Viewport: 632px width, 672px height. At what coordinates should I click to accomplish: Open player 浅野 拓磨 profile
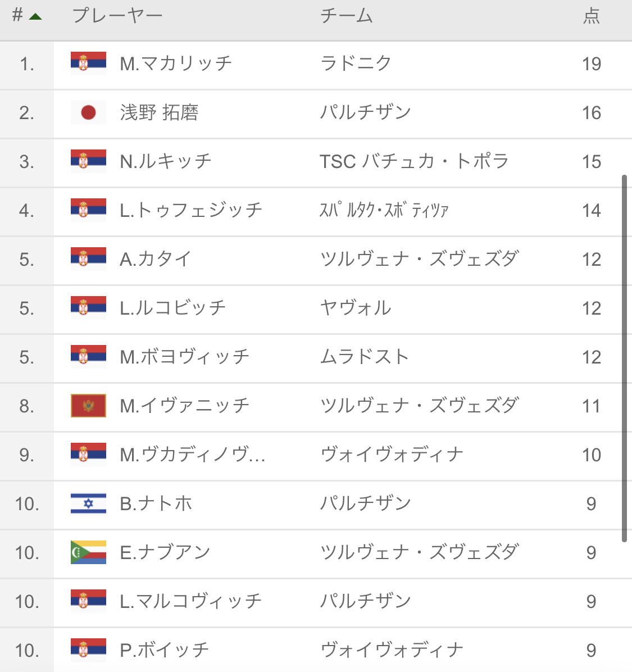click(159, 112)
